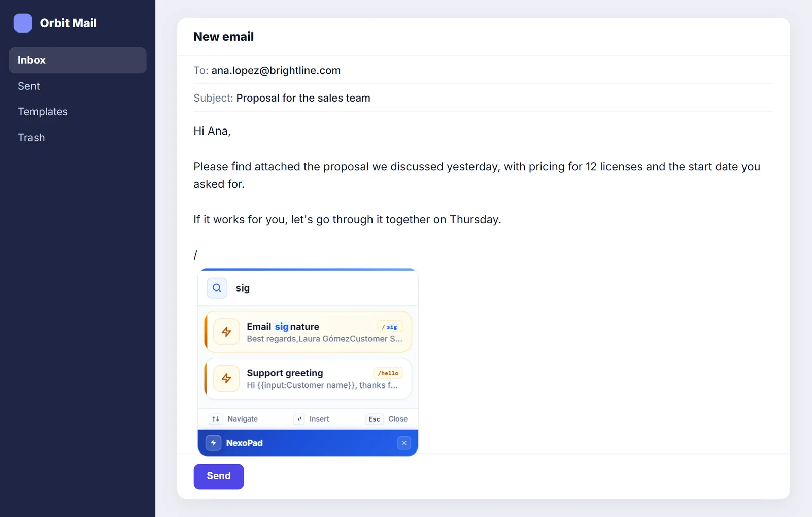Click the 'Close' label in NexoPad footer
This screenshot has height=517, width=812.
point(398,419)
